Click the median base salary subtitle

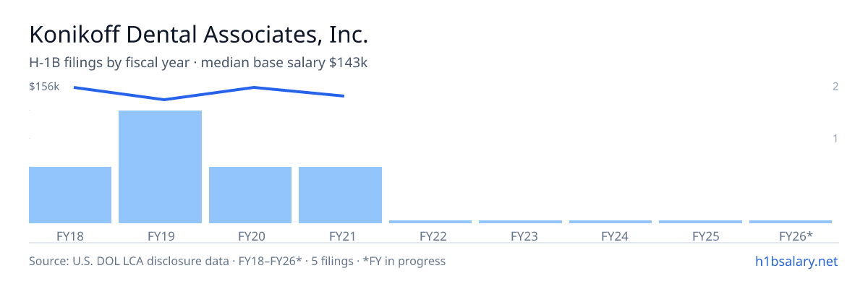coord(284,63)
